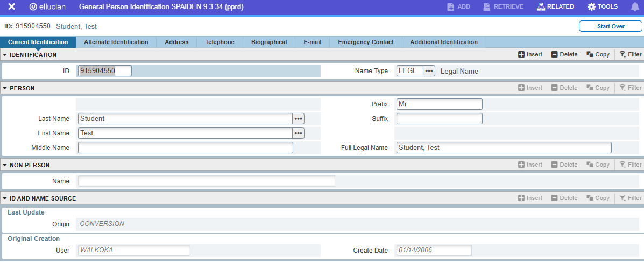Switch to the Biographical tab

pos(269,42)
